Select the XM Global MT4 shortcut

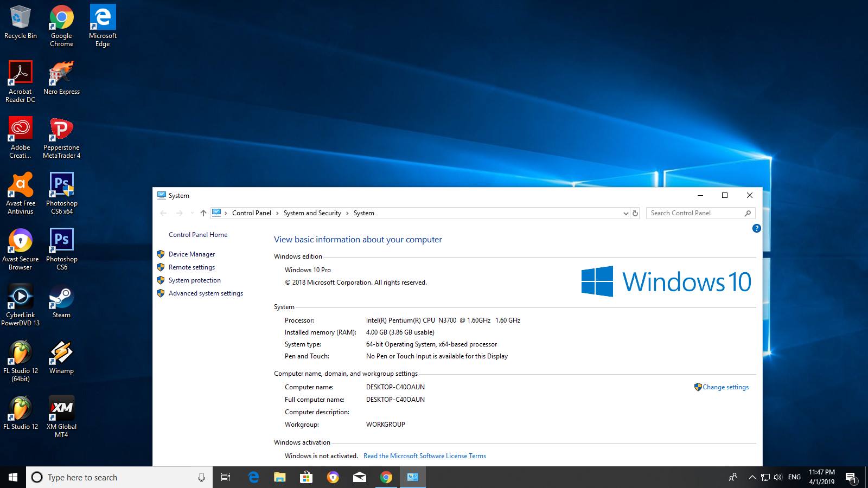tap(61, 417)
